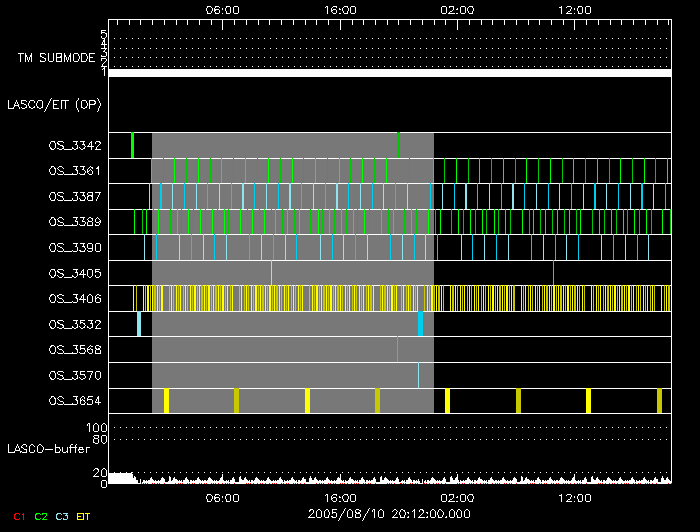
Task: Click the 2005/08/10 20:12:00.000 timestamp
Action: 389,514
